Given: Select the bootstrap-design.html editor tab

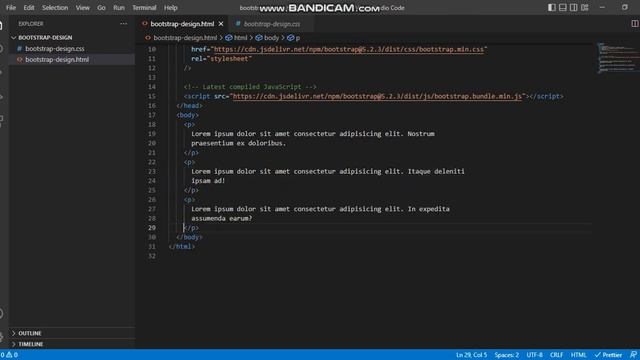Looking at the screenshot, I should [x=182, y=24].
